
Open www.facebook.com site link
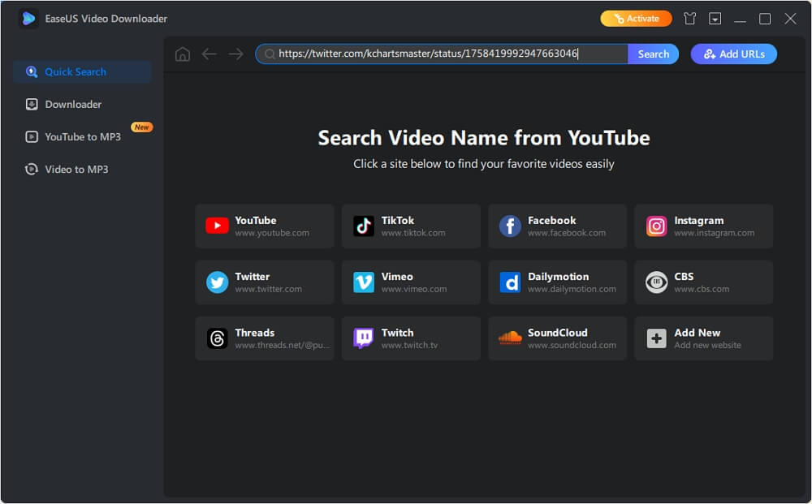pyautogui.click(x=567, y=233)
